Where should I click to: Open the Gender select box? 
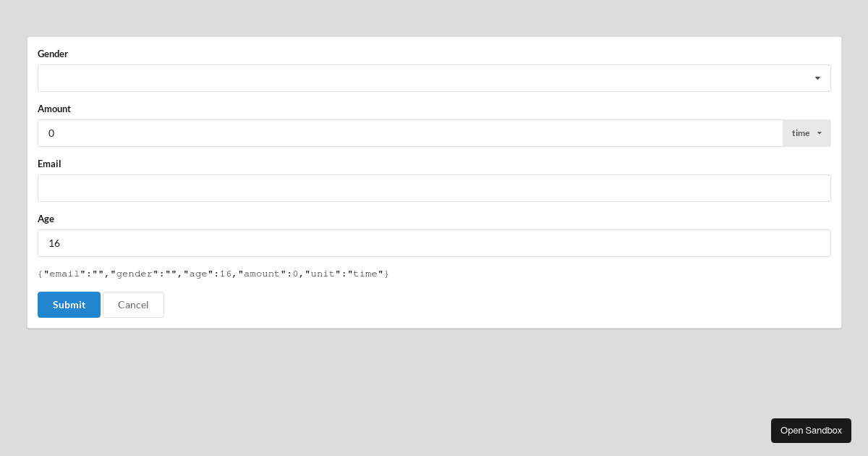tap(427, 78)
